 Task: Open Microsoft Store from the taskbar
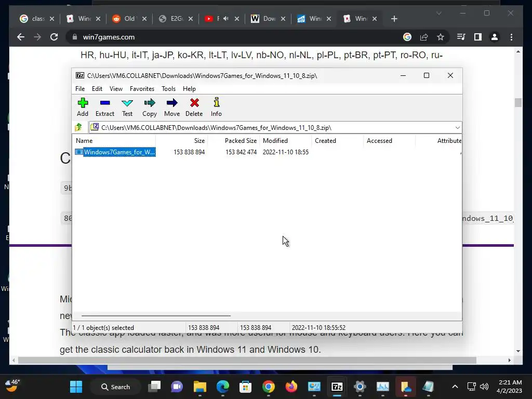pyautogui.click(x=245, y=387)
